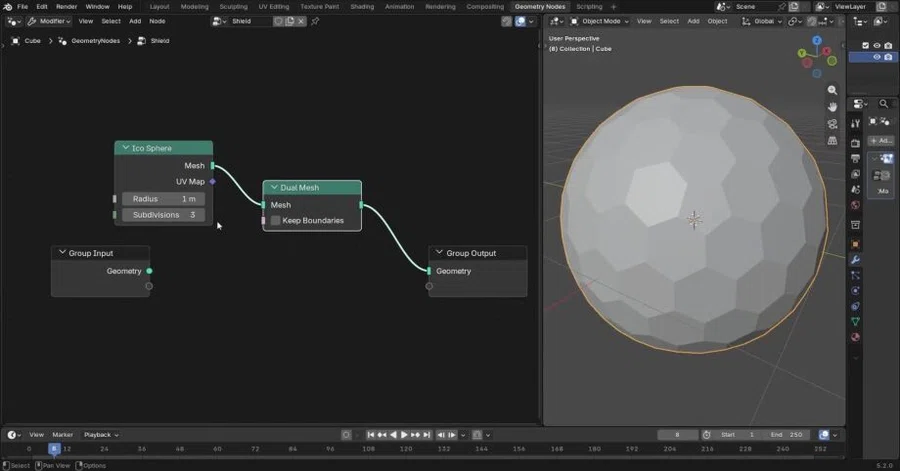Toggle the camera view icon
Image resolution: width=900 pixels, height=471 pixels.
coord(832,124)
